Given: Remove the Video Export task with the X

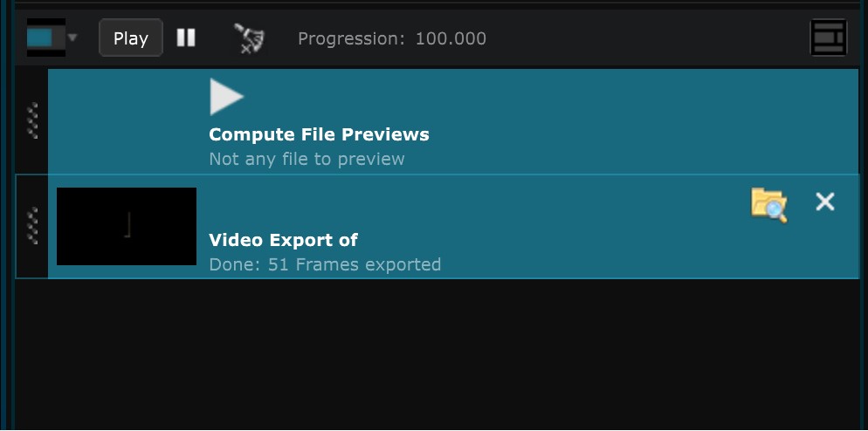Looking at the screenshot, I should pos(825,202).
